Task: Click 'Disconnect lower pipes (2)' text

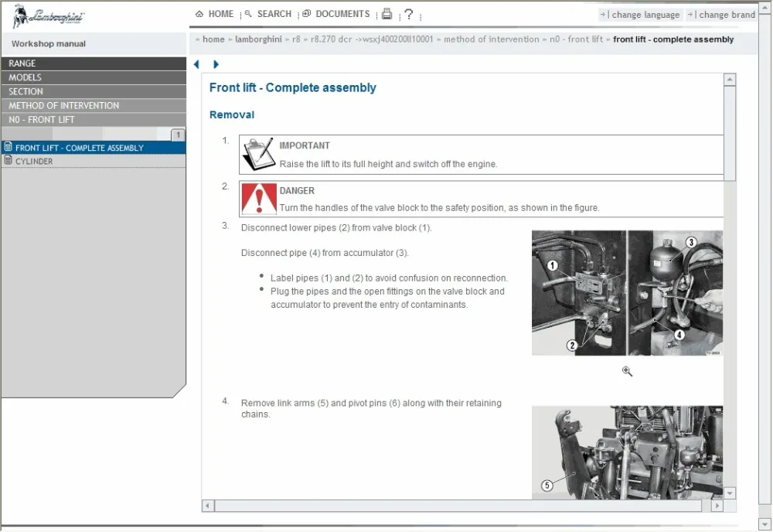Action: pyautogui.click(x=336, y=228)
